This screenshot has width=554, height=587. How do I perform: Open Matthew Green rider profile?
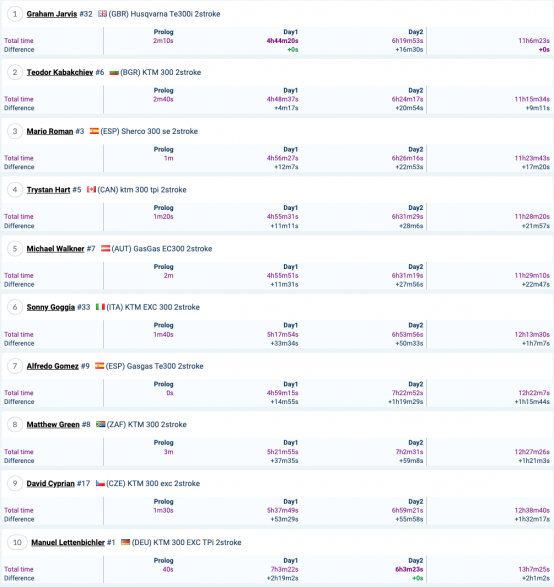tap(53, 425)
